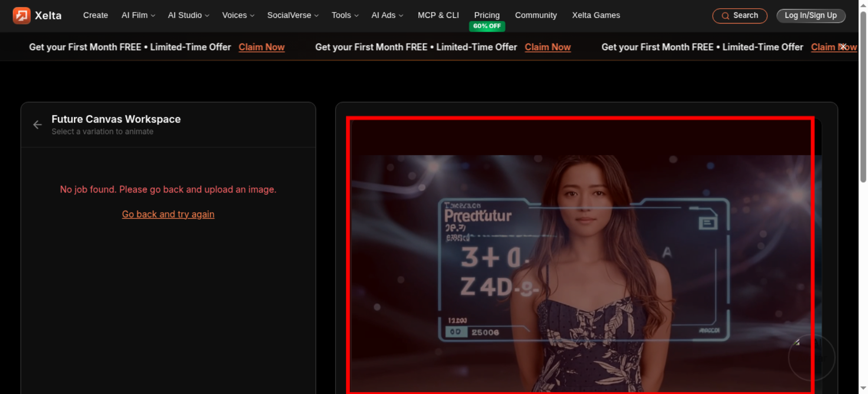
Task: Open Xelta Games
Action: click(x=596, y=15)
